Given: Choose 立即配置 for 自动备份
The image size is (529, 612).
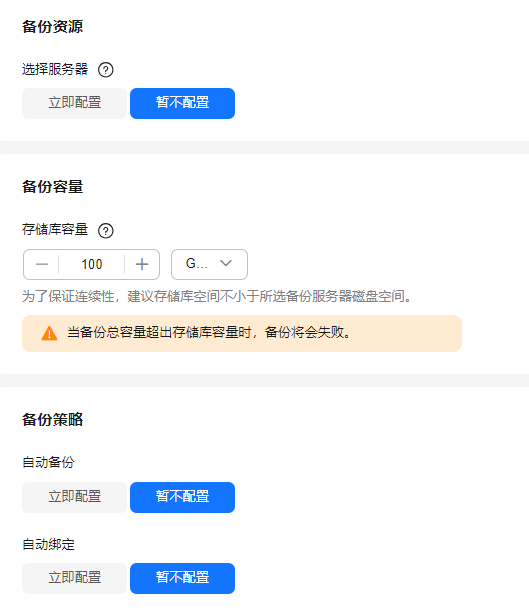Looking at the screenshot, I should [x=74, y=497].
